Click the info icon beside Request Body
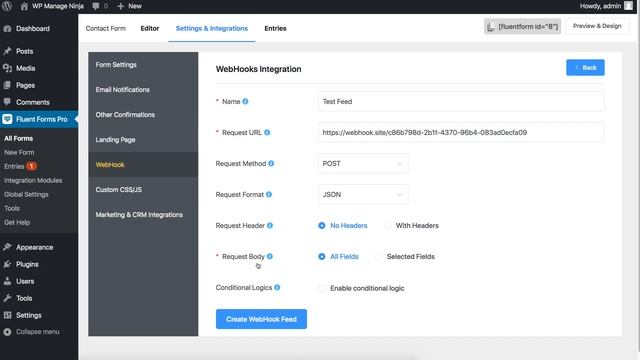This screenshot has width=640, height=360. click(270, 256)
